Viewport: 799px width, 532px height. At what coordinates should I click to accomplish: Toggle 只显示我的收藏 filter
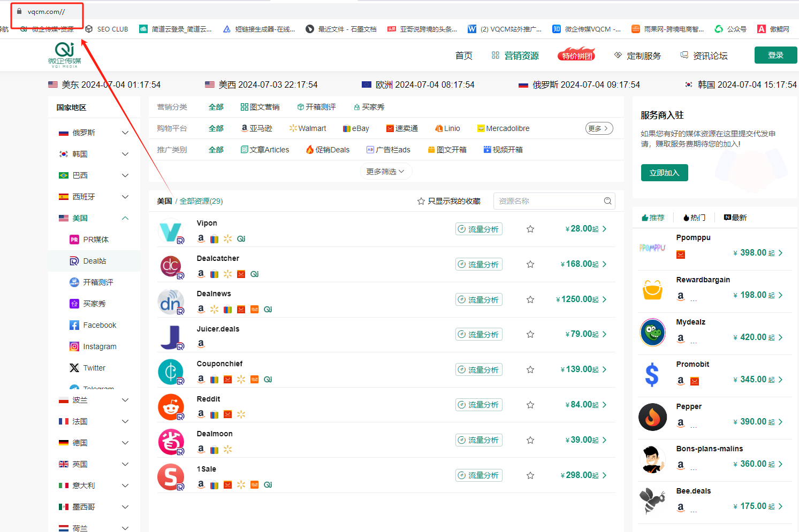pos(448,201)
